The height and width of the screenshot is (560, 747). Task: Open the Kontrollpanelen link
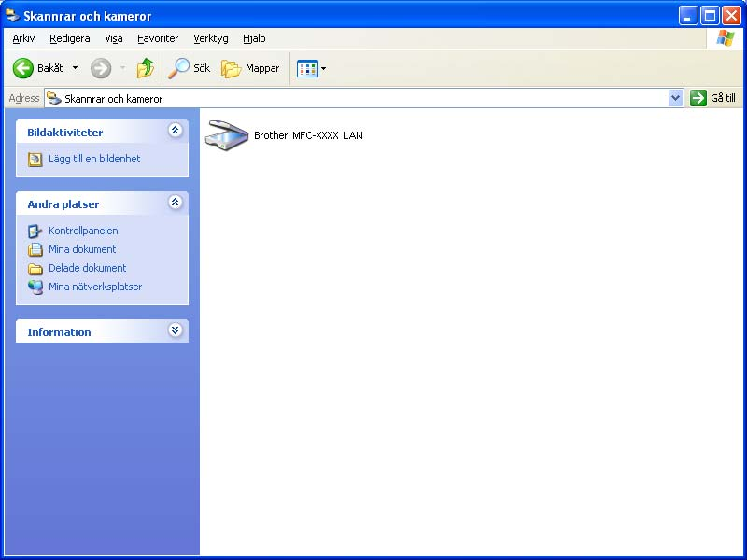tap(83, 231)
